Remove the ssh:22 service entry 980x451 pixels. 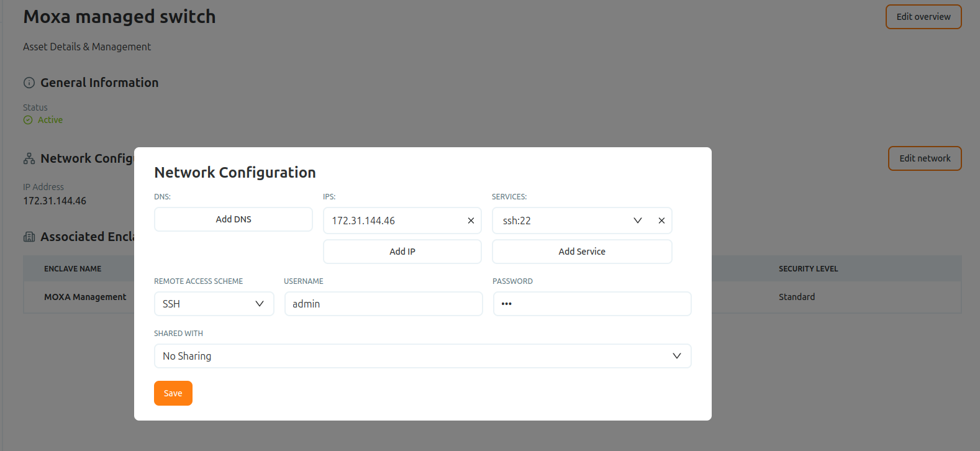point(661,221)
